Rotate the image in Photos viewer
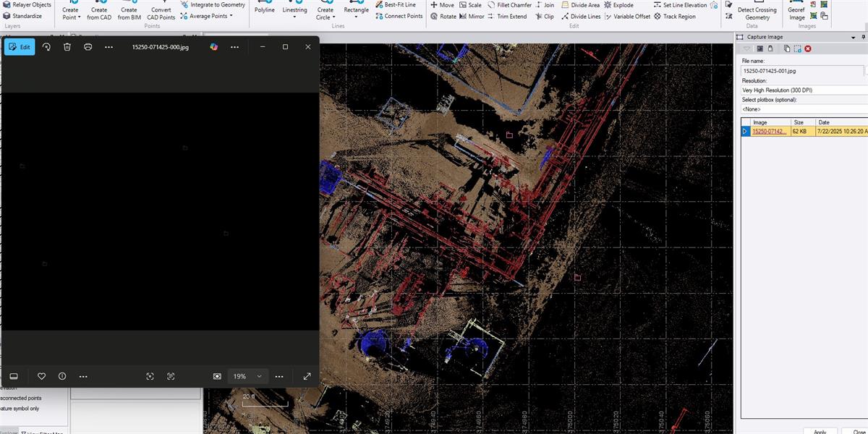This screenshot has width=868, height=434. point(46,47)
